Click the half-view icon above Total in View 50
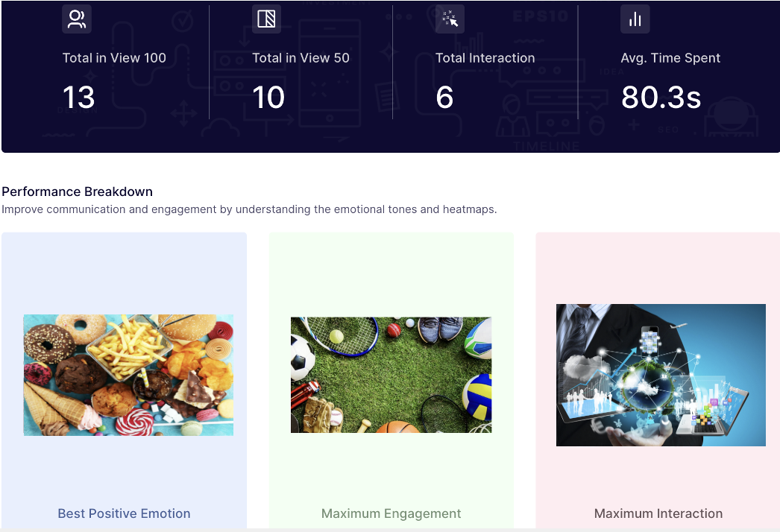Viewport: 780px width, 532px height. click(x=266, y=19)
